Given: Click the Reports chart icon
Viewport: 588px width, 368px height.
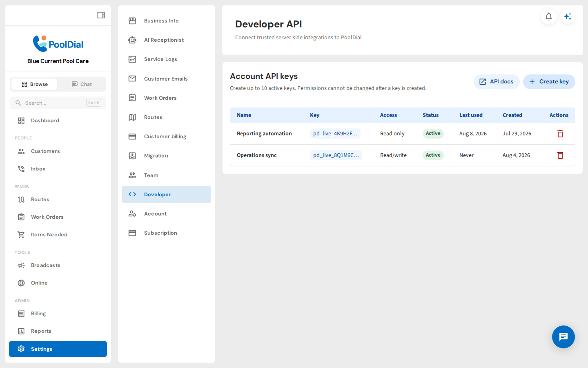Looking at the screenshot, I should coord(21,331).
